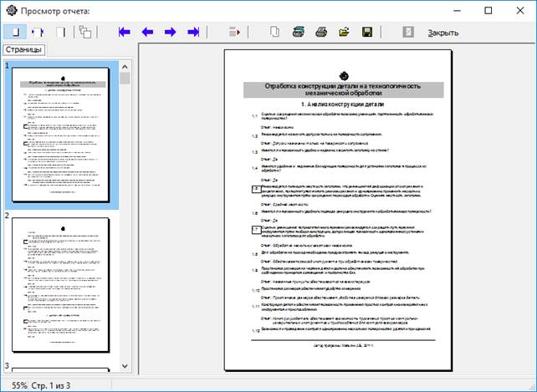Select the Страницы tab

click(25, 51)
